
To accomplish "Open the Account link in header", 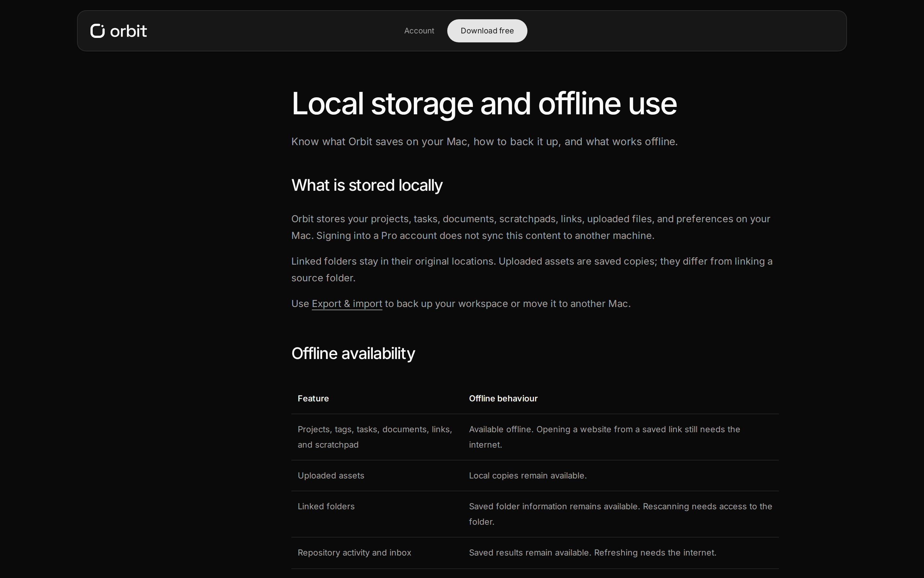I will [x=419, y=31].
